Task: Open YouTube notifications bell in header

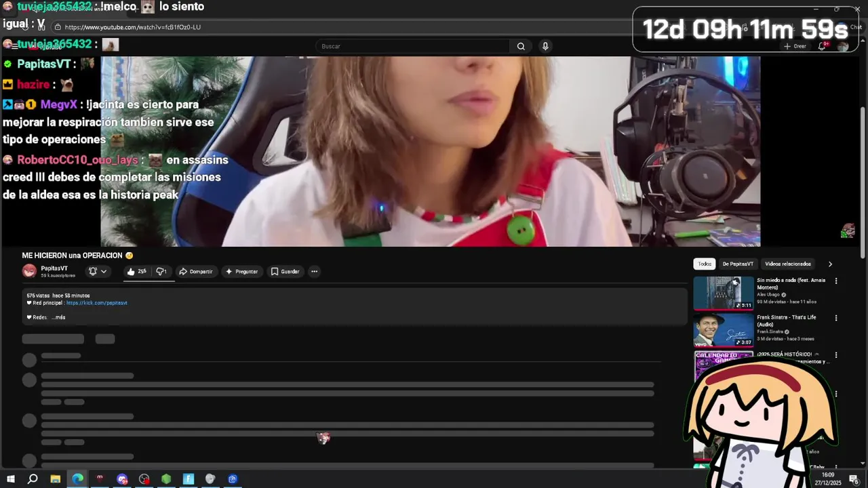Action: coord(822,46)
